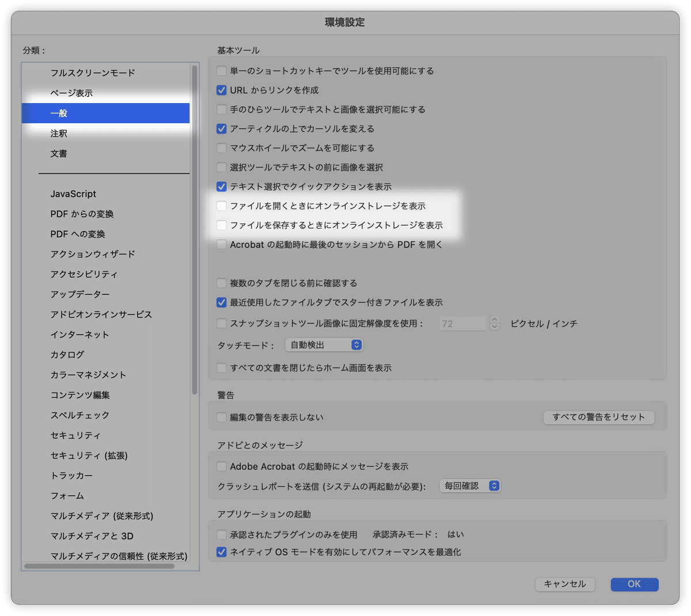Select アクセシビリティ category
This screenshot has height=616, width=691.
[x=106, y=275]
